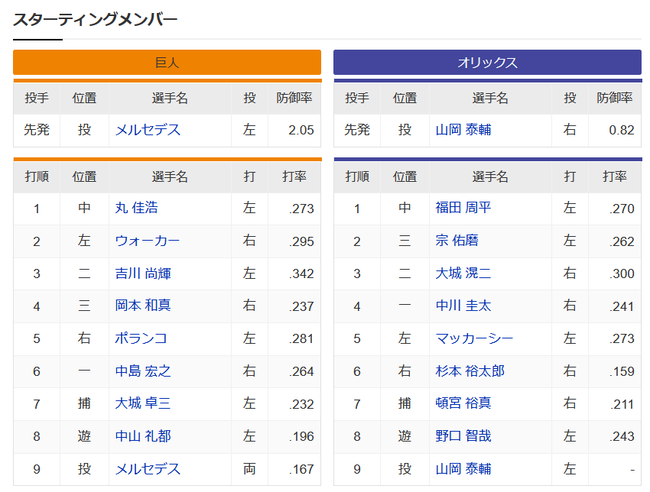Open player link マッカーシー
This screenshot has width=650, height=492.
(x=474, y=338)
